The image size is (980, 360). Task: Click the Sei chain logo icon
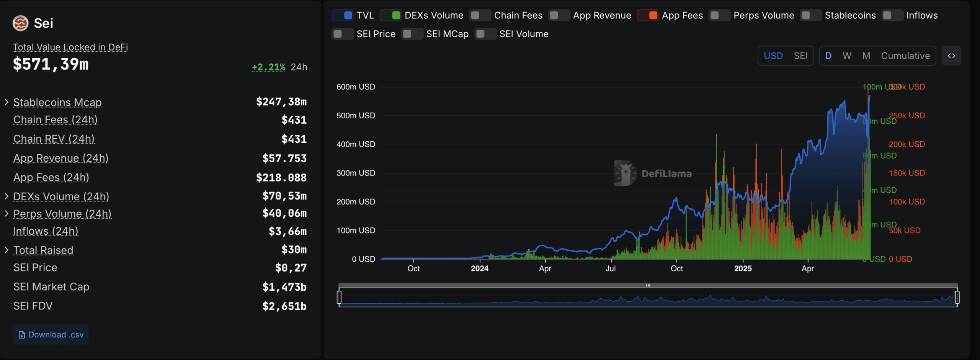pyautogui.click(x=20, y=23)
